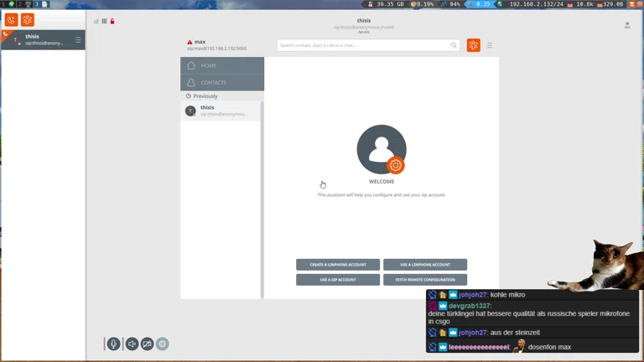Click the home house icon

[x=191, y=65]
